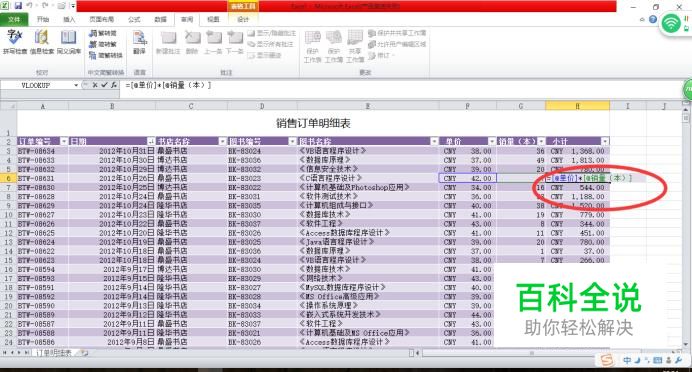Viewport: 692px width, 372px height.
Task: Add a new comment (新建批注)
Action: pos(168,42)
